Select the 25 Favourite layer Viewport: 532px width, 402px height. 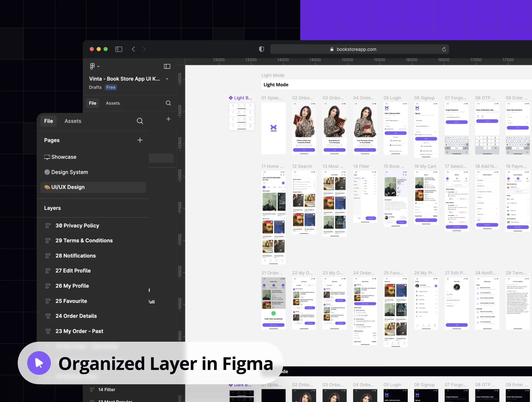point(71,301)
